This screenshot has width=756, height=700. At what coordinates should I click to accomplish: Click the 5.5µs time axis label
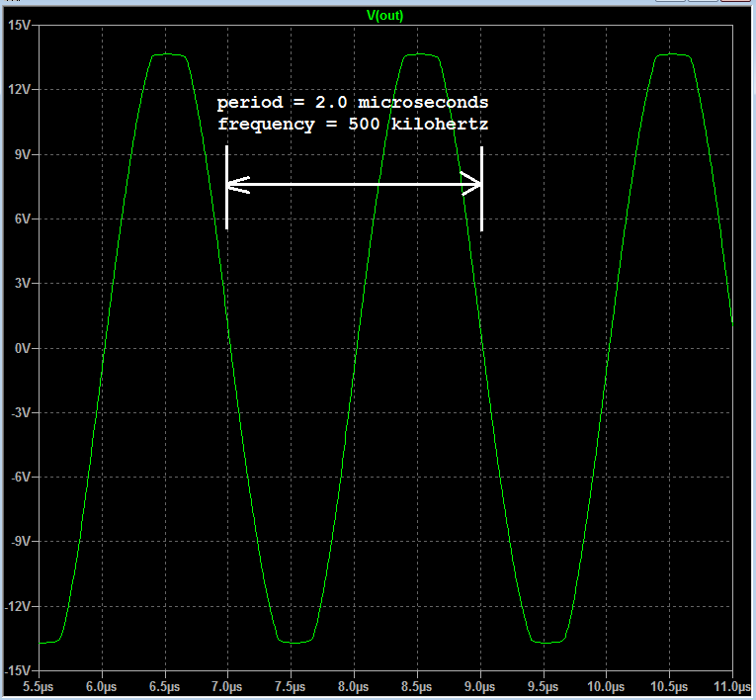(x=39, y=687)
